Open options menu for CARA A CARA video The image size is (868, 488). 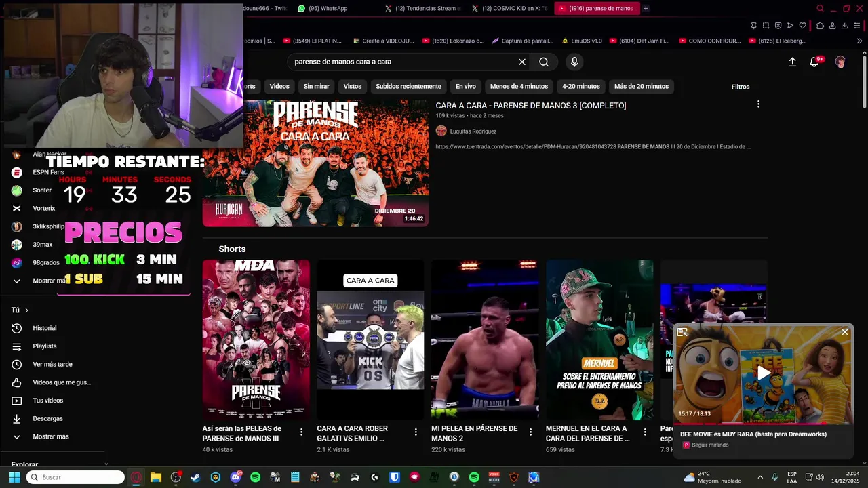(x=758, y=104)
